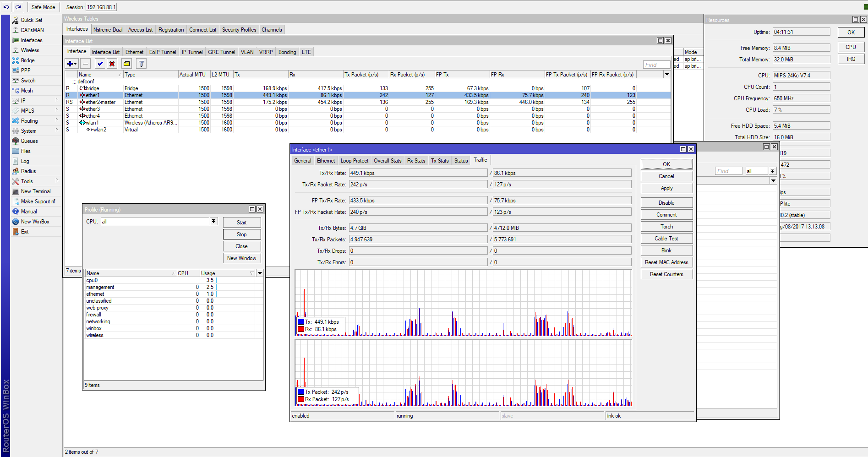The width and height of the screenshot is (868, 457).
Task: Open Quick Set from the sidebar
Action: [31, 20]
